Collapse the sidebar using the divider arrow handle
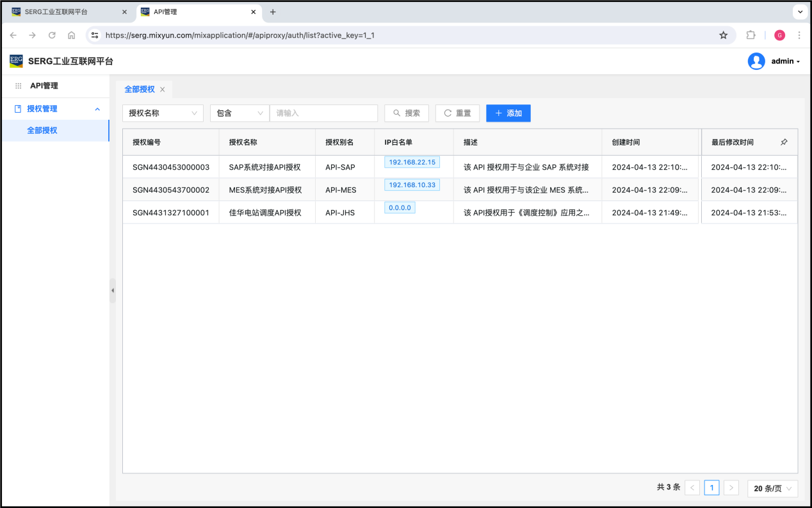 click(113, 290)
